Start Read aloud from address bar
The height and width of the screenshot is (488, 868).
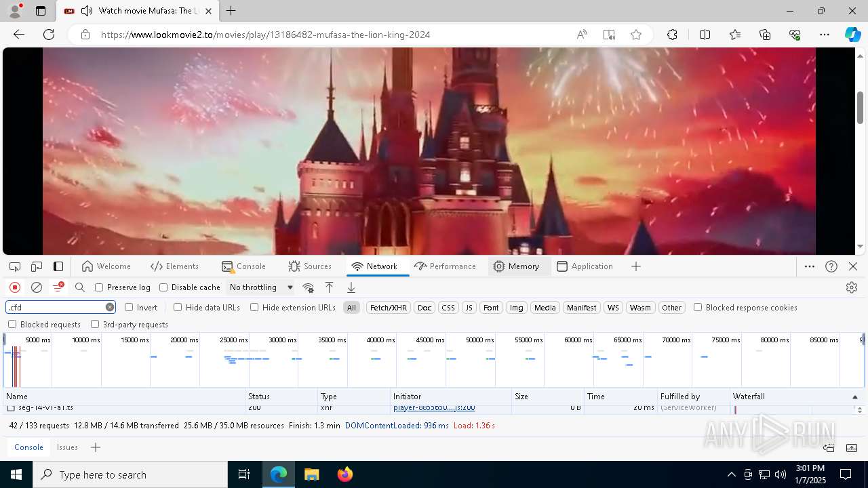click(582, 35)
